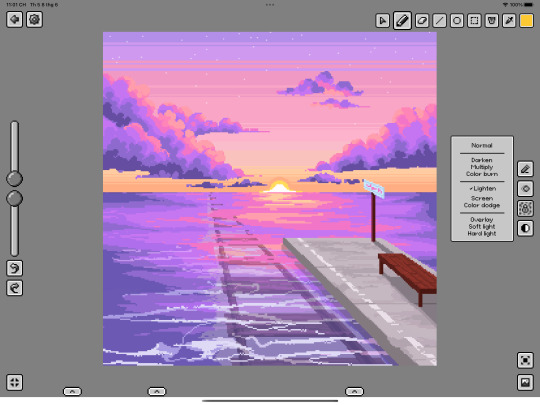
Task: Select the circle shape tool
Action: point(457,21)
